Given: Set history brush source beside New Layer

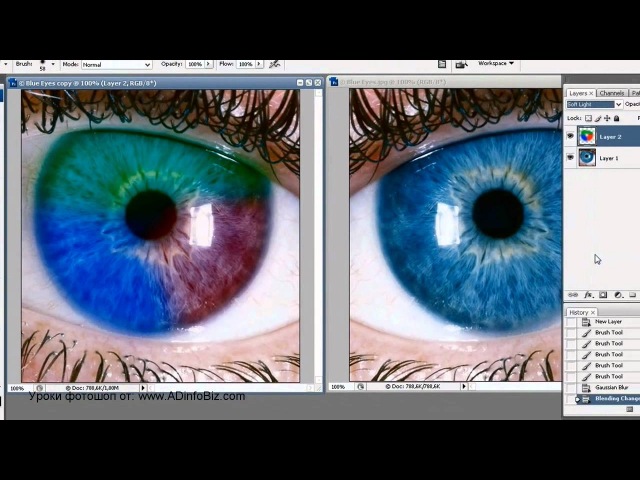Looking at the screenshot, I should pyautogui.click(x=571, y=322).
